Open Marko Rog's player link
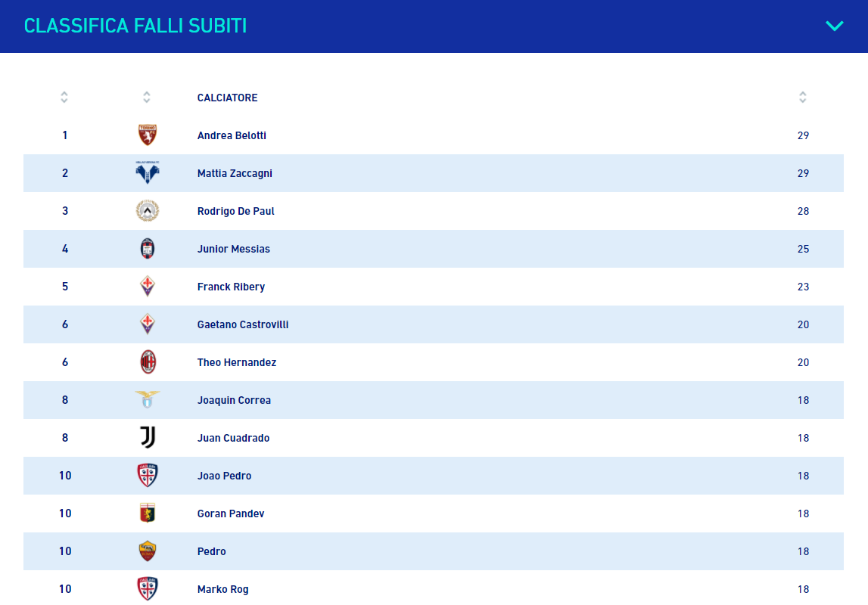The width and height of the screenshot is (868, 605). point(222,589)
